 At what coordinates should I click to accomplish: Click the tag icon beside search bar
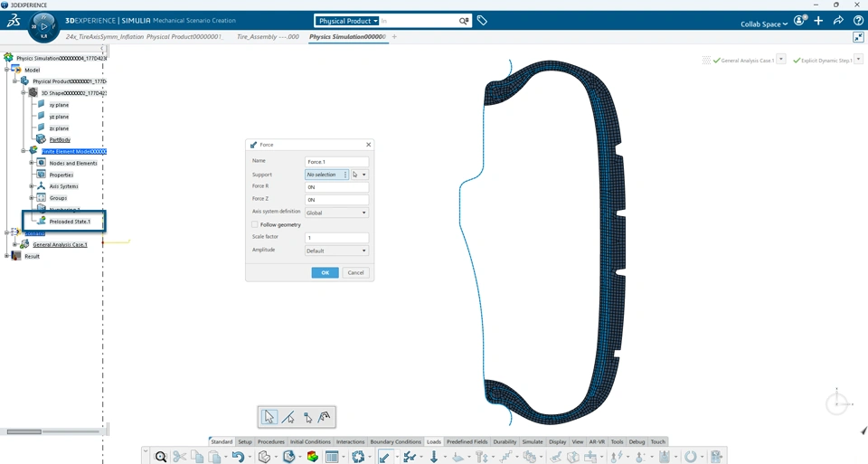(482, 21)
